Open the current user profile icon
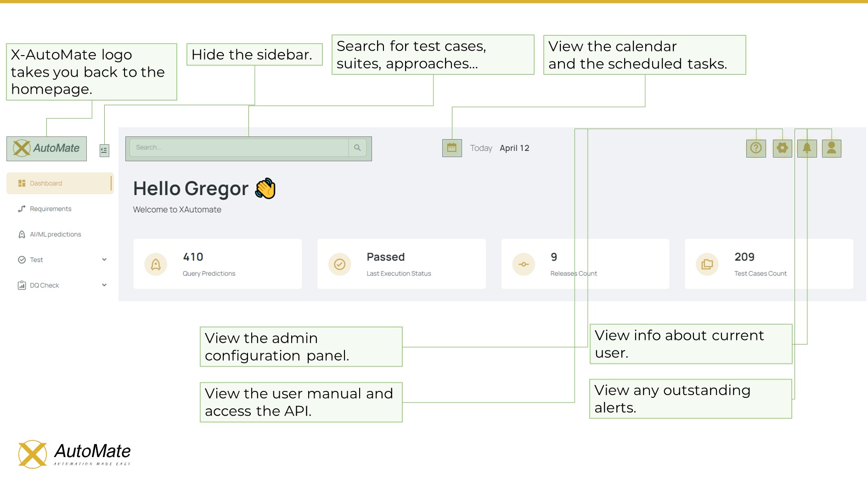 click(x=831, y=148)
